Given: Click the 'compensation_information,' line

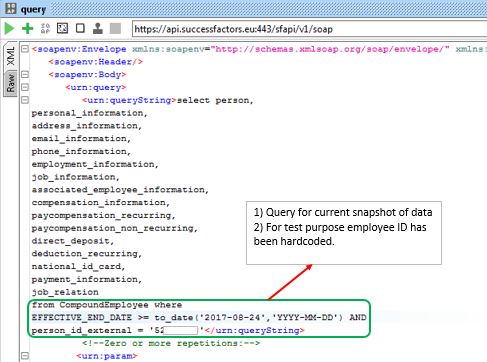Looking at the screenshot, I should point(101,203).
